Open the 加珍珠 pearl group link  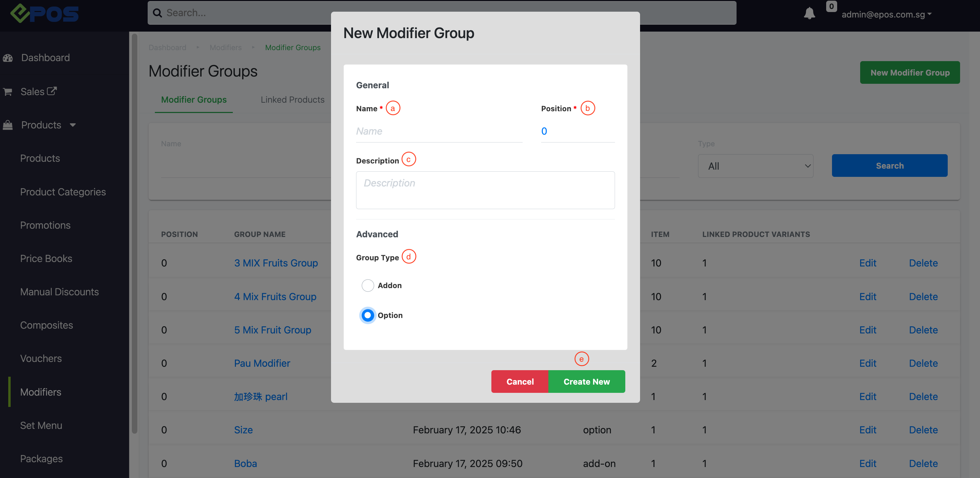pos(261,397)
